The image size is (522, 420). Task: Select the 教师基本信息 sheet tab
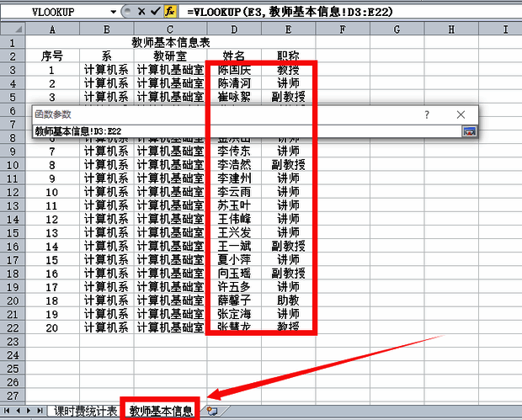click(160, 411)
